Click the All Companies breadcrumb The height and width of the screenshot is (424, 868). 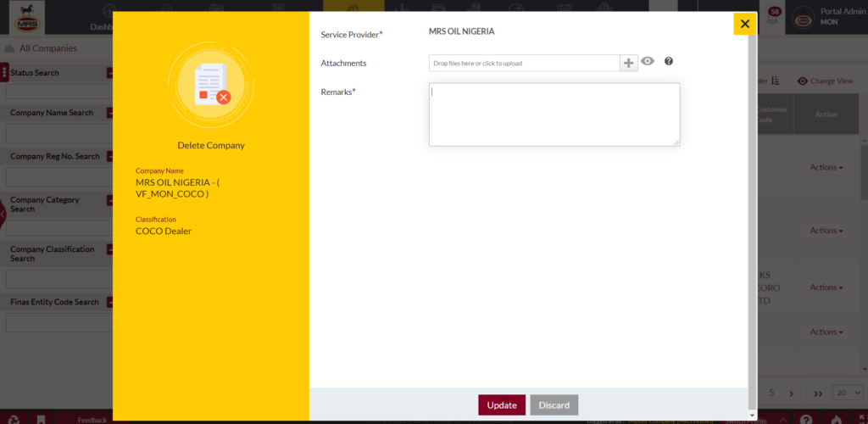tap(48, 48)
